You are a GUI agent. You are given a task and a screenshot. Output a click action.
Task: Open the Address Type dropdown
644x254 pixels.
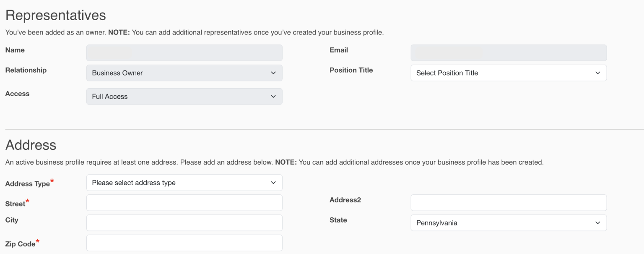(184, 183)
